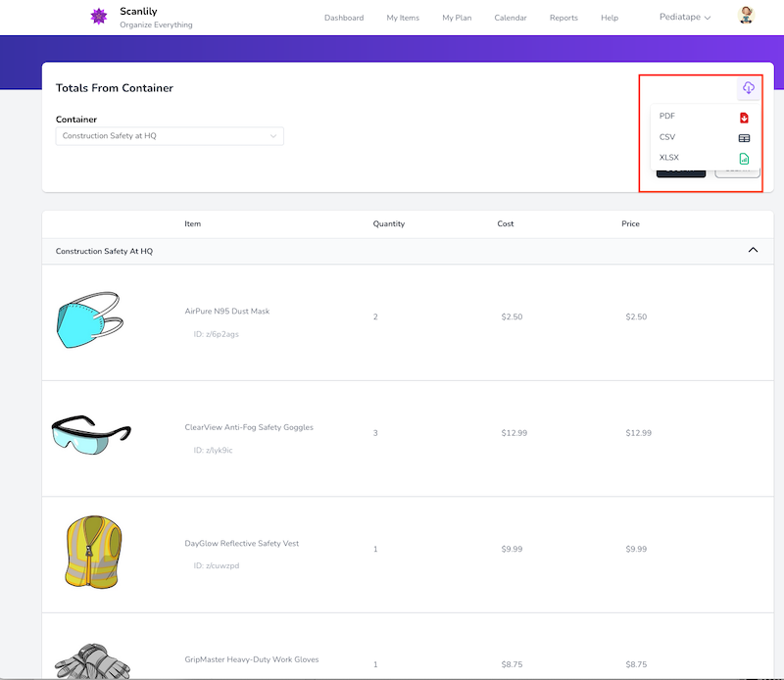Go to the Dashboard menu item
This screenshot has width=784, height=680.
point(344,18)
